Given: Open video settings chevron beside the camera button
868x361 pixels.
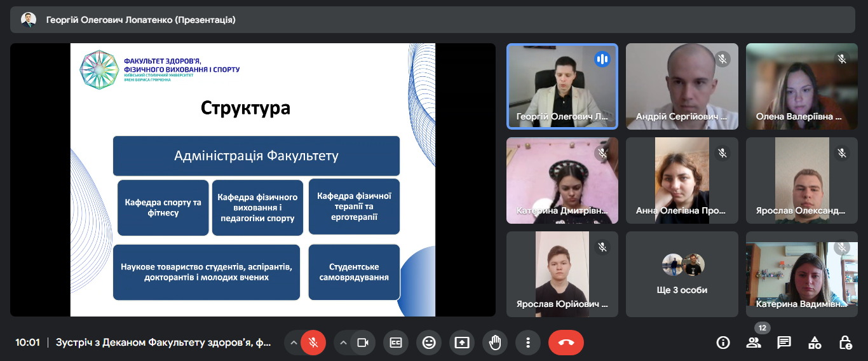Looking at the screenshot, I should [343, 343].
